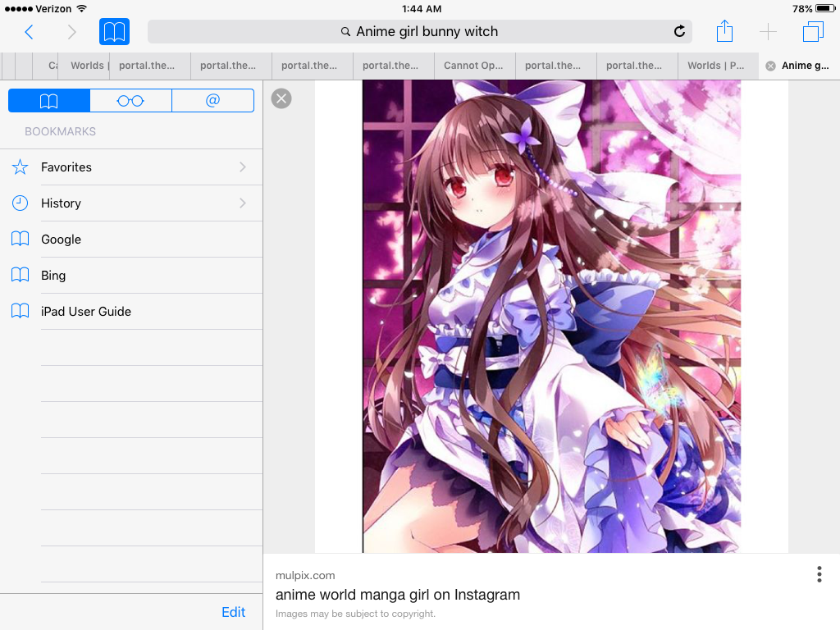Viewport: 840px width, 630px height.
Task: Expand Favorites with its chevron
Action: pyautogui.click(x=243, y=167)
